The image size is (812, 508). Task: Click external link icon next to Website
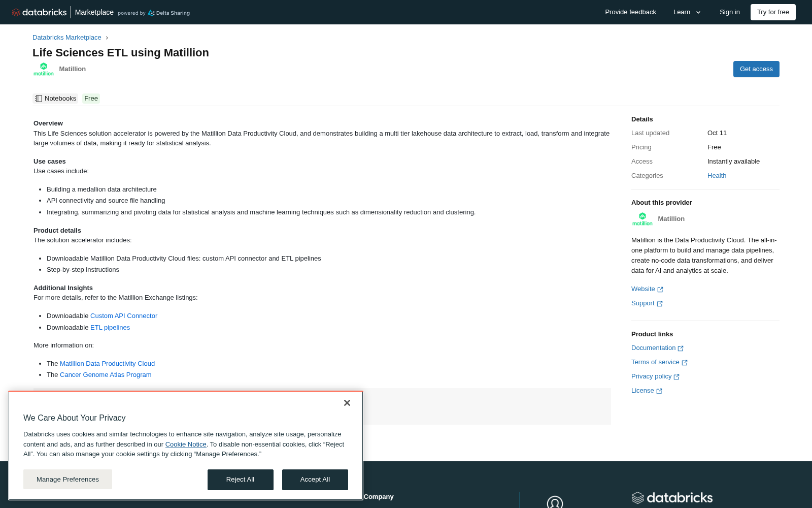click(660, 290)
